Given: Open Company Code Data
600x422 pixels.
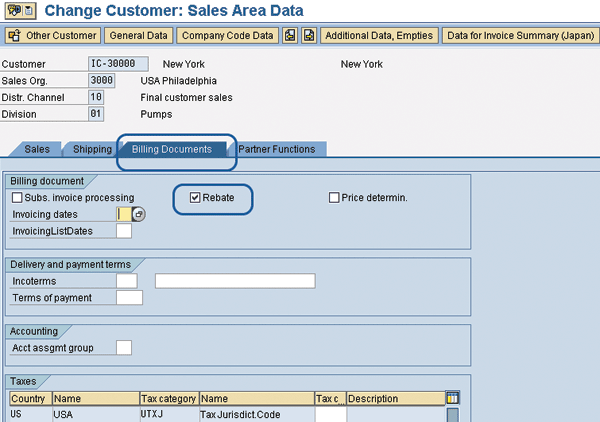Looking at the screenshot, I should [x=227, y=36].
